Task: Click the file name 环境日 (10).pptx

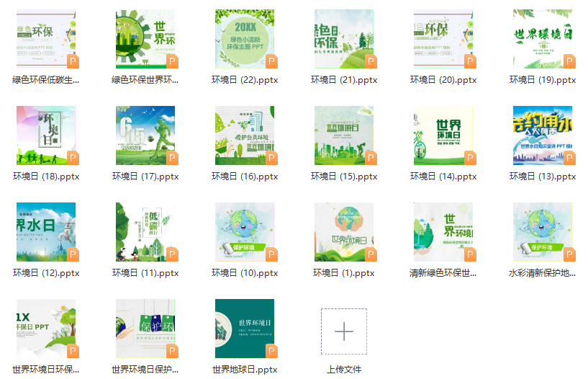Action: tap(245, 273)
